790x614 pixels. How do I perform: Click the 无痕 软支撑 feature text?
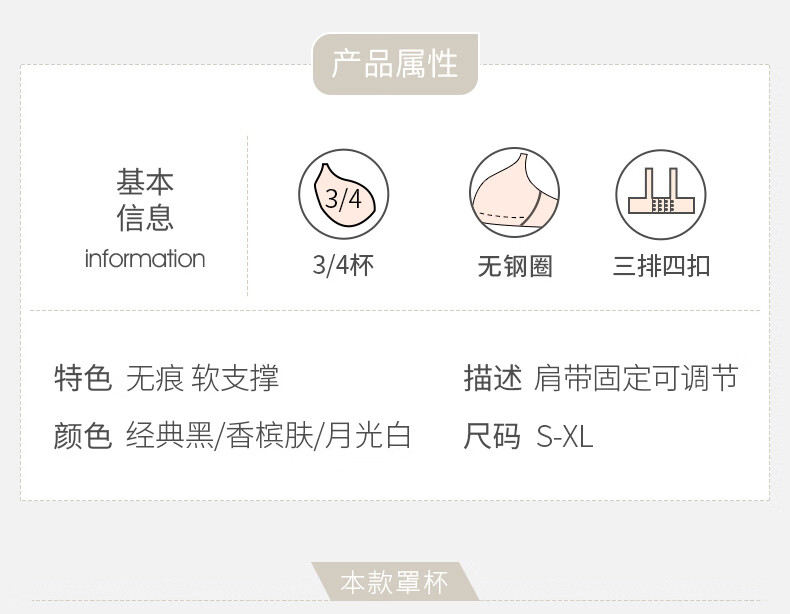click(x=202, y=378)
